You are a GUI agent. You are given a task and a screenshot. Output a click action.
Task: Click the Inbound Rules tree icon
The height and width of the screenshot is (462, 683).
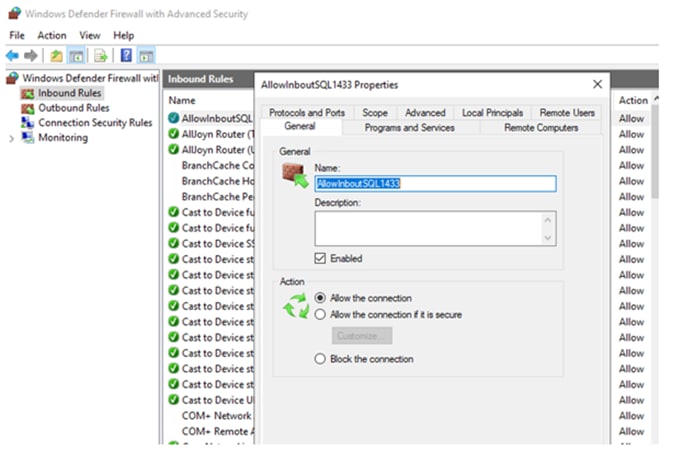27,93
